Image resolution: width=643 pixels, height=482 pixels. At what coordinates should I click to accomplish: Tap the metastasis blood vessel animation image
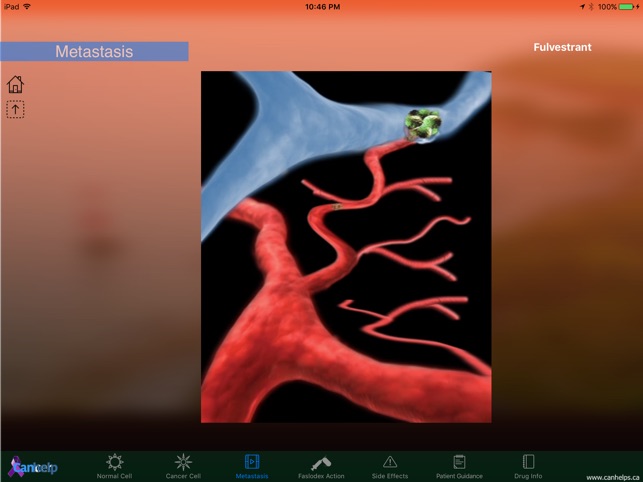click(x=346, y=247)
